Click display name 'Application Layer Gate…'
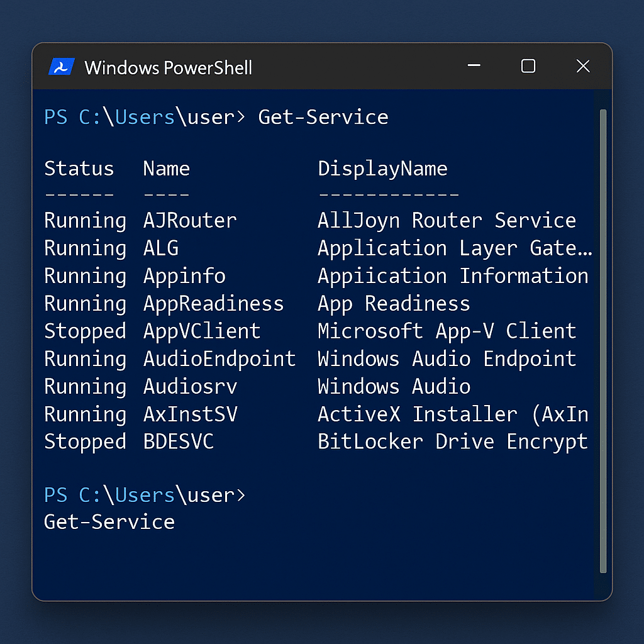The width and height of the screenshot is (644, 644). 455,248
